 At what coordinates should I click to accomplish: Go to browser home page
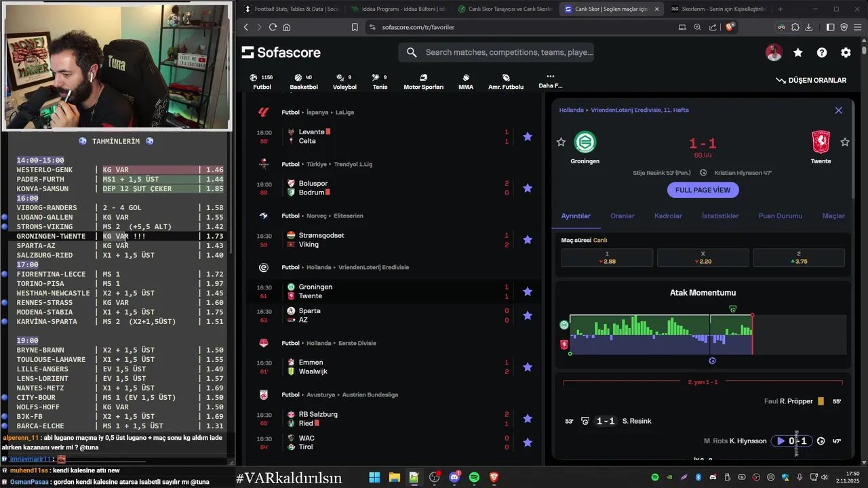click(287, 27)
